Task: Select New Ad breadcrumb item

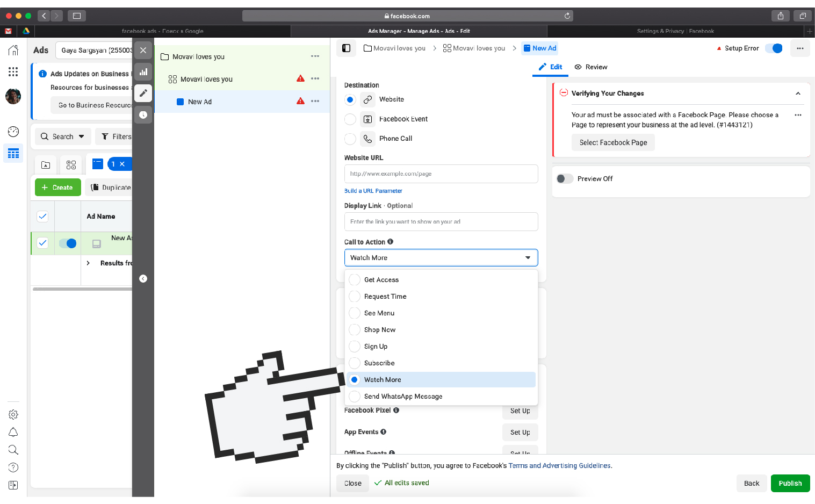Action: [x=540, y=48]
